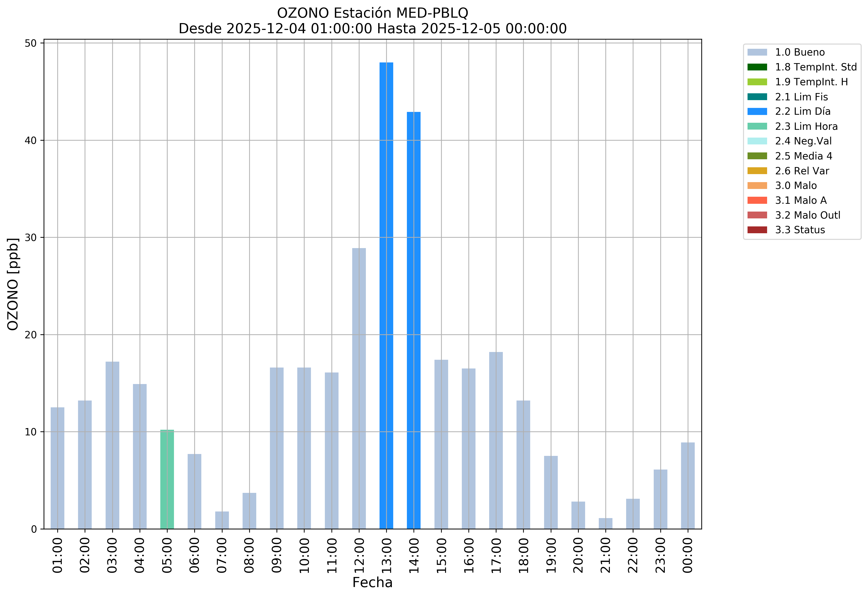Click the OZONO [ppb] y-axis label

pyautogui.click(x=13, y=284)
